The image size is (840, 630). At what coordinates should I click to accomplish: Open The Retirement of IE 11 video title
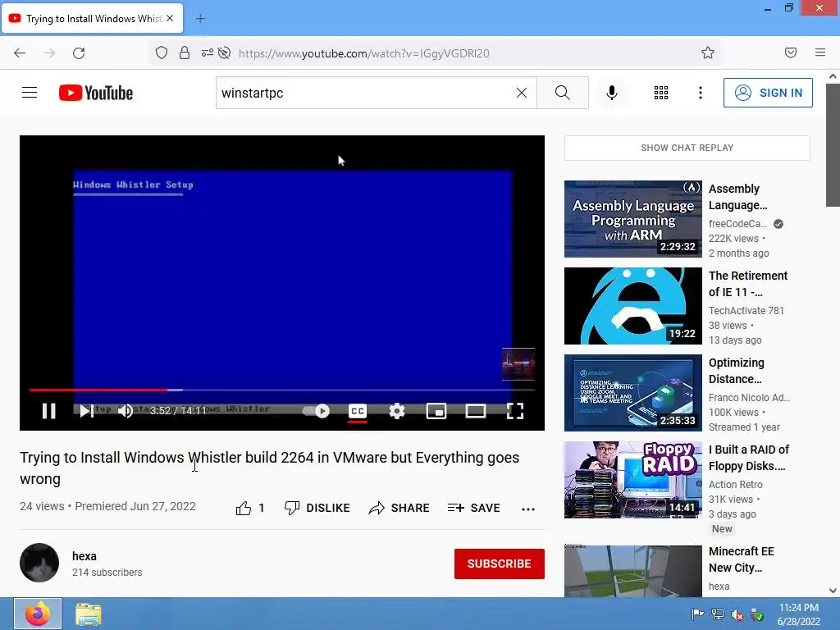click(x=748, y=284)
